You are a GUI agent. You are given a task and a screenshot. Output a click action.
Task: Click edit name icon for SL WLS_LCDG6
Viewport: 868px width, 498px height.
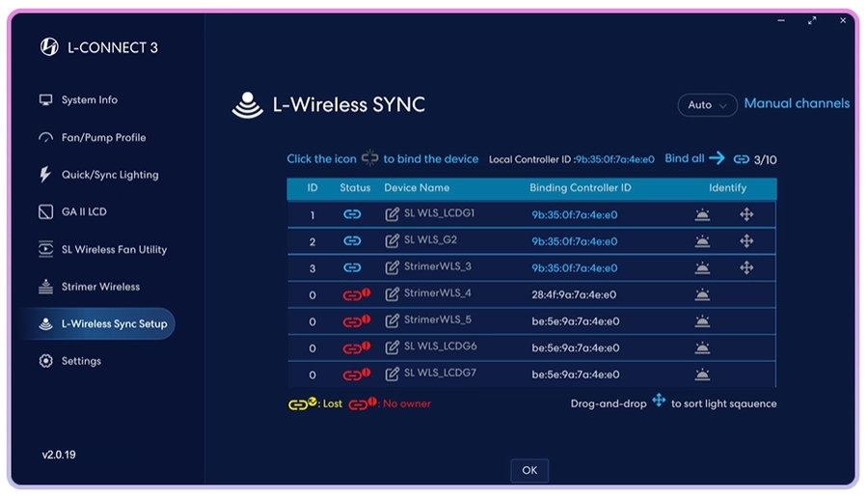coord(392,347)
